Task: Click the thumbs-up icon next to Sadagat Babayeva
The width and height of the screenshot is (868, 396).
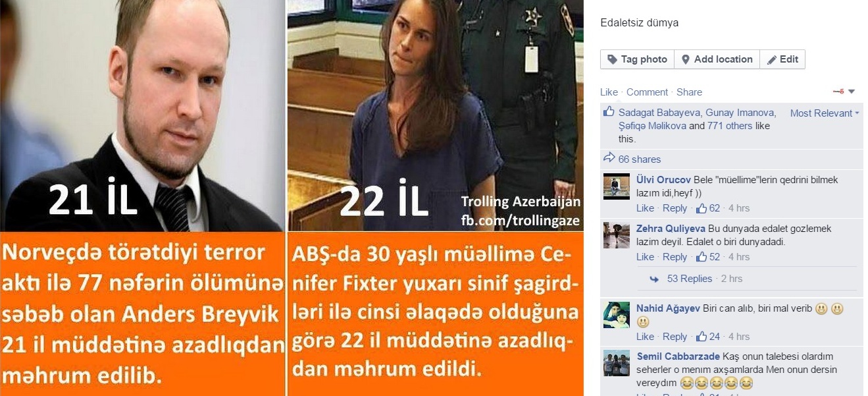Action: pos(609,111)
